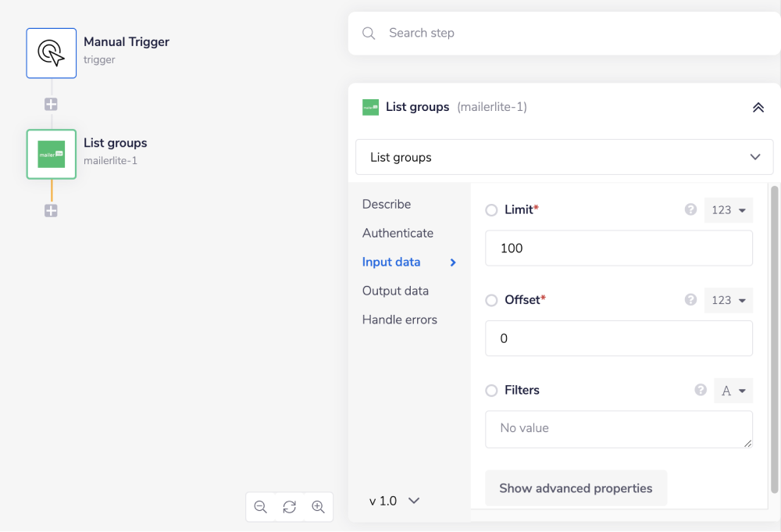Click the properties panel vertical scrollbar
Screen dimensions: 781x532
tap(775, 336)
